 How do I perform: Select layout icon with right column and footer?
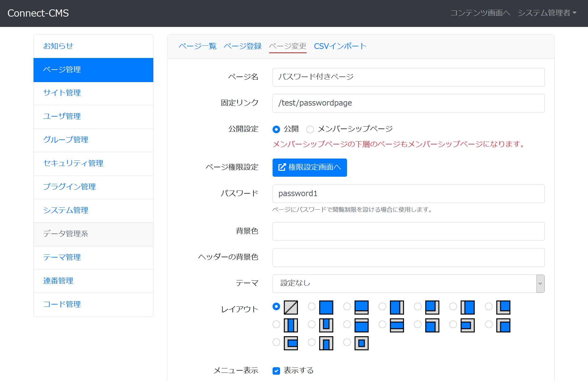pos(432,307)
